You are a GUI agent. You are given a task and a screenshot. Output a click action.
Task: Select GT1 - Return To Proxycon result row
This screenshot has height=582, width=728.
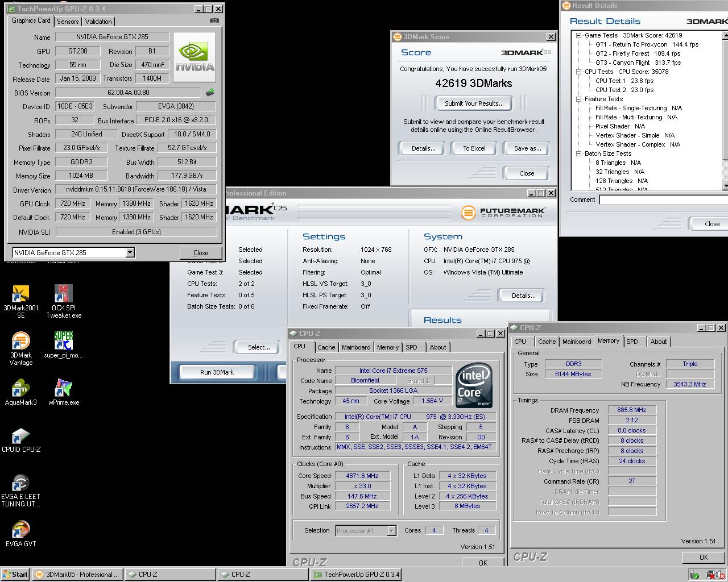(x=647, y=44)
